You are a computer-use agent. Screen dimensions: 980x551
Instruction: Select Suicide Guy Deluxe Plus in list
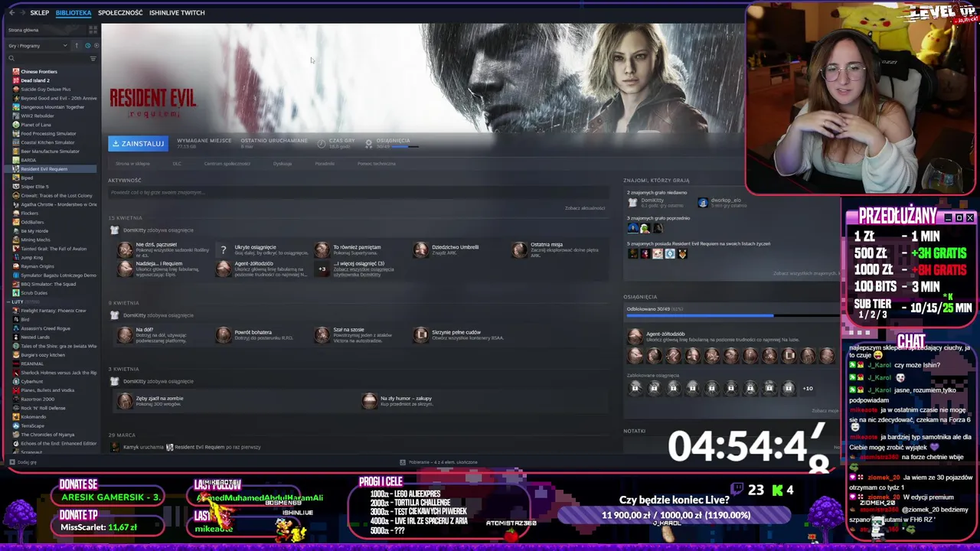[x=46, y=89]
